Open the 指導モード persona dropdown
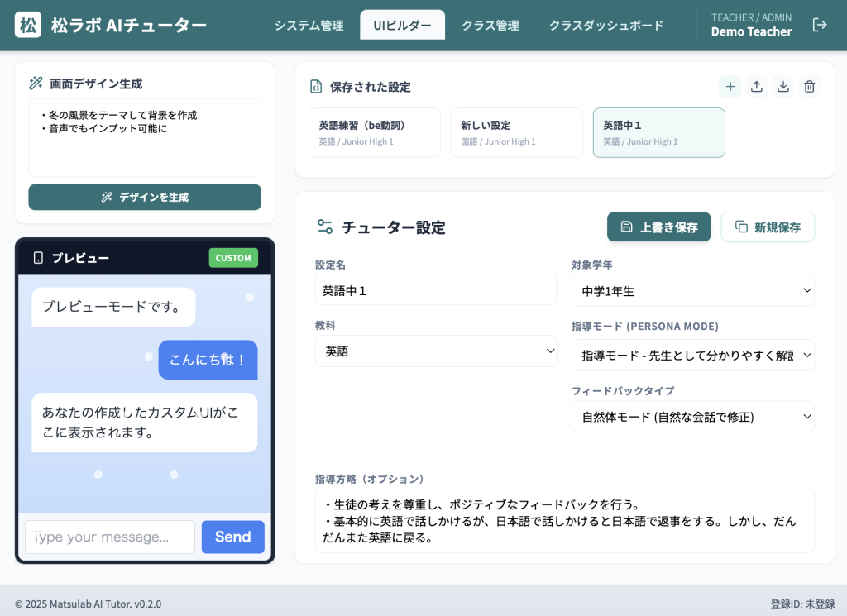847x616 pixels. (692, 355)
